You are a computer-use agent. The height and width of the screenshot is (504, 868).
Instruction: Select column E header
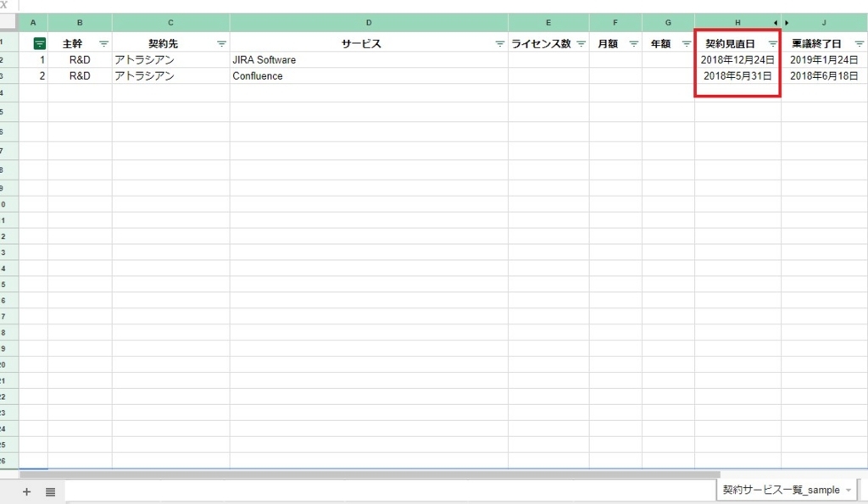click(548, 23)
